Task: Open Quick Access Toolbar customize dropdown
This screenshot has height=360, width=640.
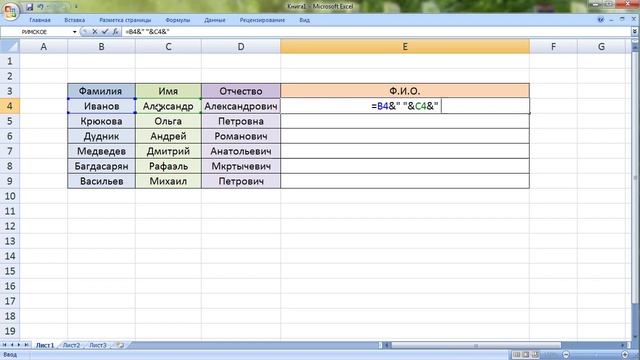Action: click(x=76, y=7)
